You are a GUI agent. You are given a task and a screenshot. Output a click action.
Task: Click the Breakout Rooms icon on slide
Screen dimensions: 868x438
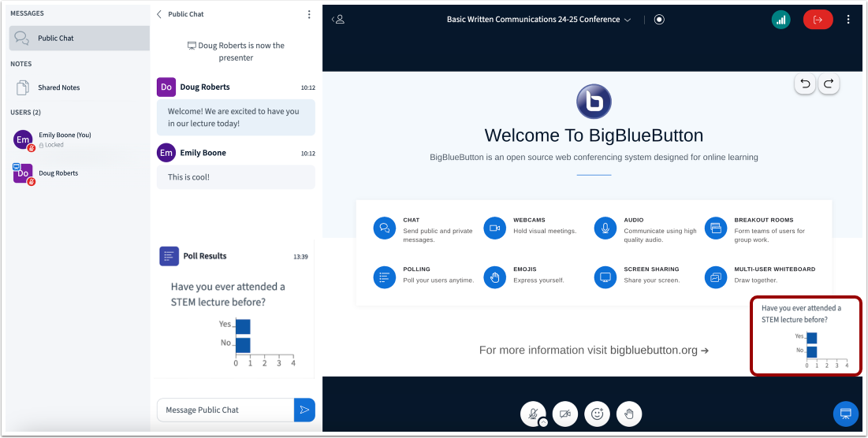pyautogui.click(x=716, y=228)
